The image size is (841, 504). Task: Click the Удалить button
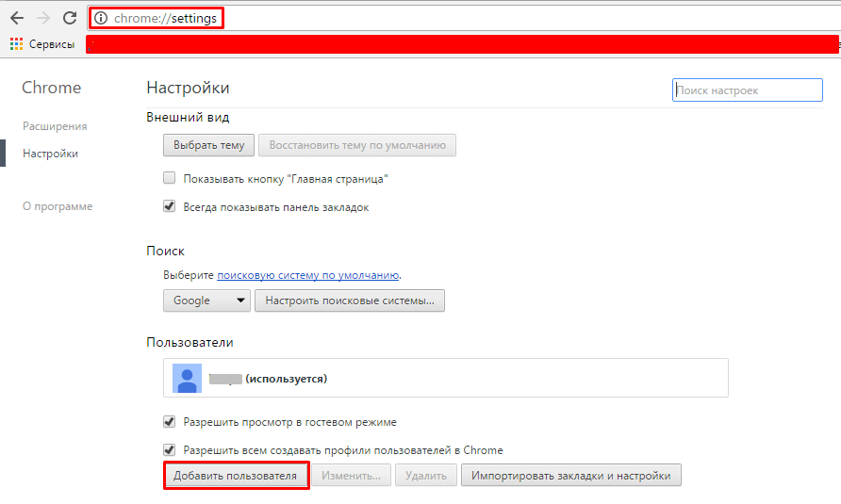[426, 476]
